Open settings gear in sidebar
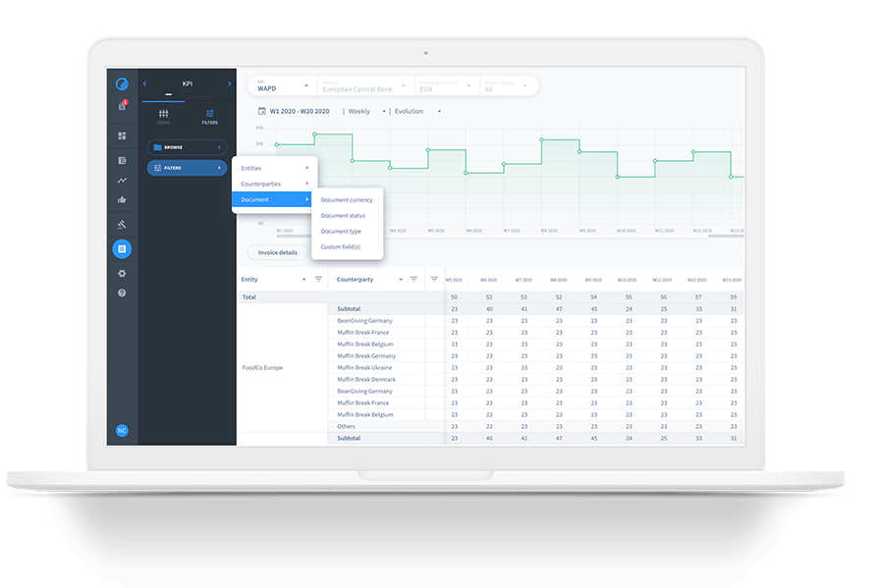Viewport: 884px width, 588px height. 122,273
